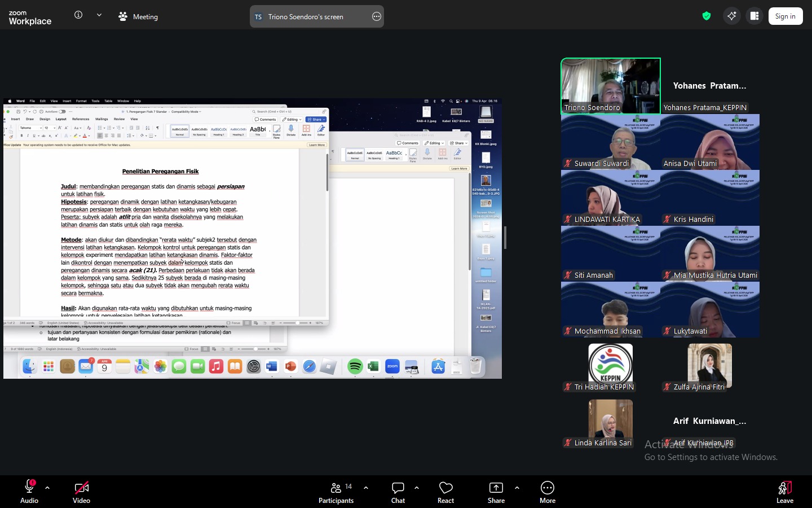Leave the meeting
The width and height of the screenshot is (812, 508).
(x=784, y=492)
